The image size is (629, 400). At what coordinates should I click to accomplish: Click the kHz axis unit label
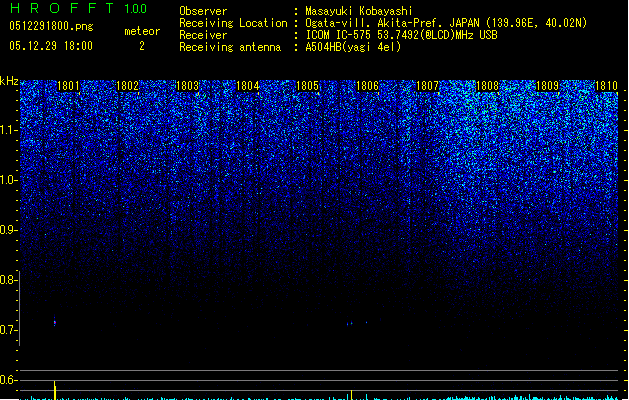[x=9, y=81]
